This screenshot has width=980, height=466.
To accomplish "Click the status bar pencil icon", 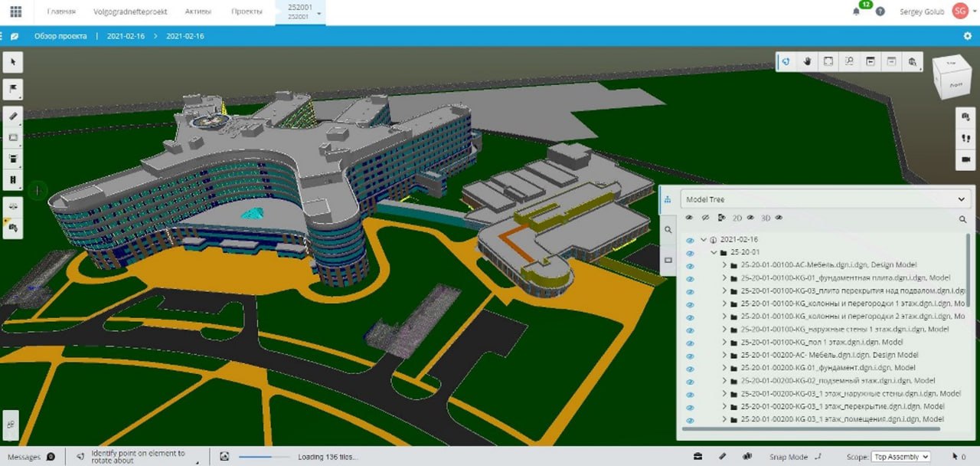I will pos(723,457).
